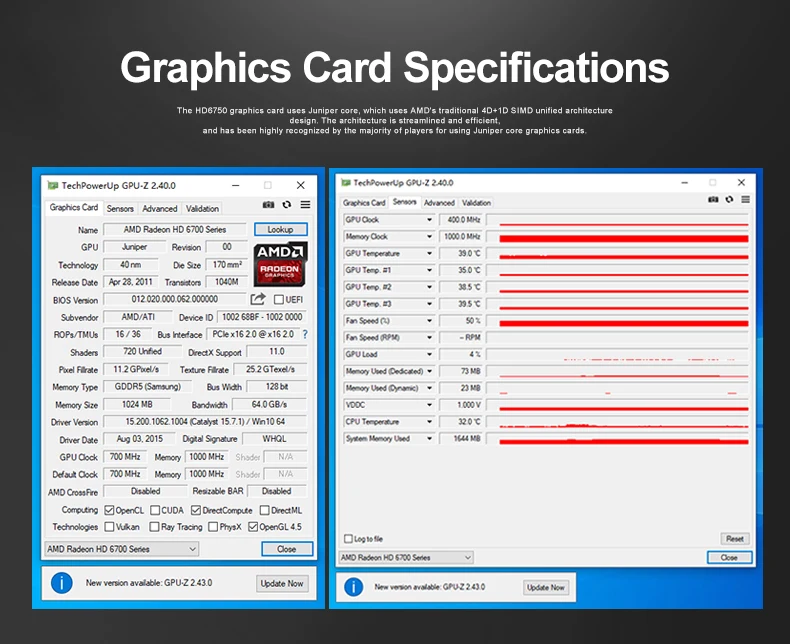Expand System Memory Used sensor dropdown
This screenshot has height=644, width=790.
429,438
